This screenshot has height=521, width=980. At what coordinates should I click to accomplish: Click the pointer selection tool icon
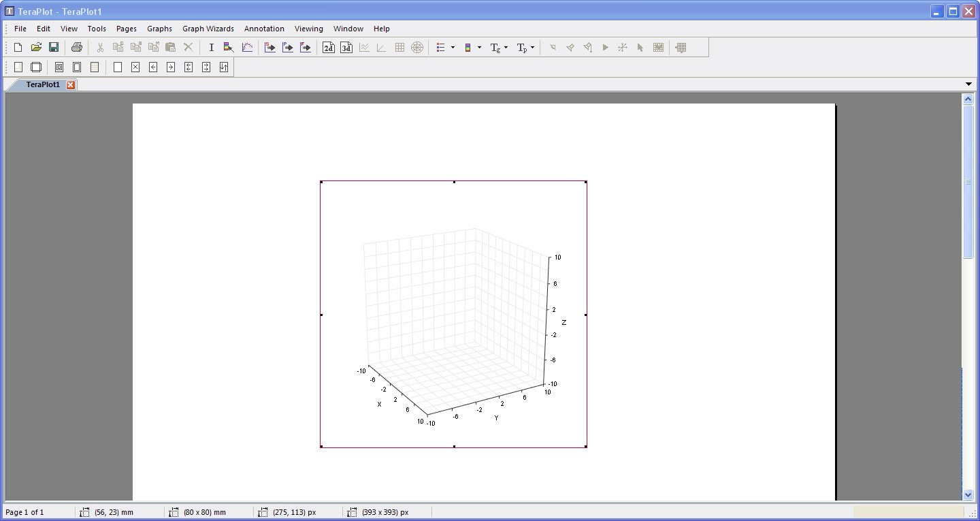coord(640,47)
